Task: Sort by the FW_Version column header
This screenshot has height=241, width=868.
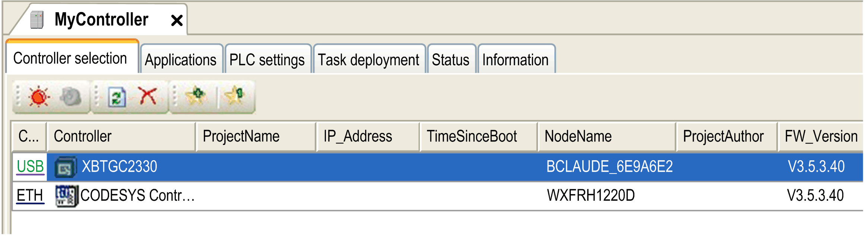Action: (821, 136)
